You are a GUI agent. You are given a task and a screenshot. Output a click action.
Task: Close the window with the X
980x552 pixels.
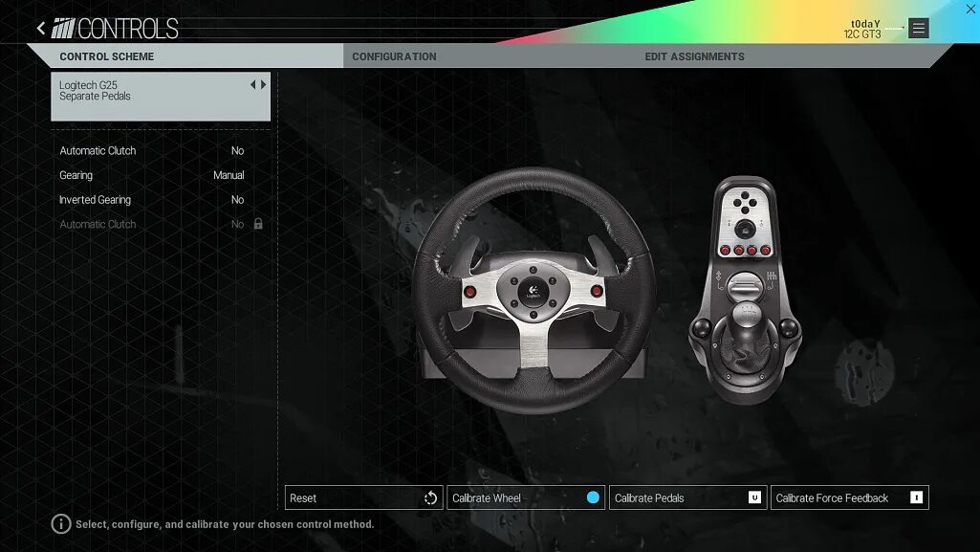[970, 9]
